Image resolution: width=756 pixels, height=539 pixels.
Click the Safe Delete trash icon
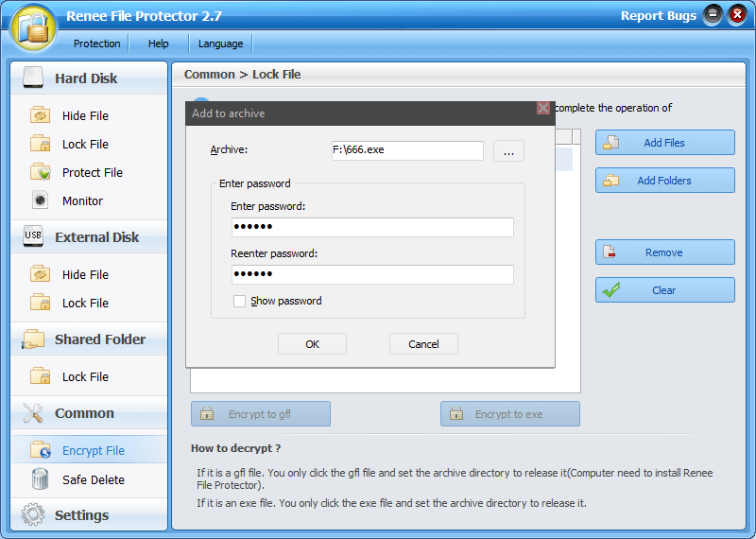click(x=40, y=479)
